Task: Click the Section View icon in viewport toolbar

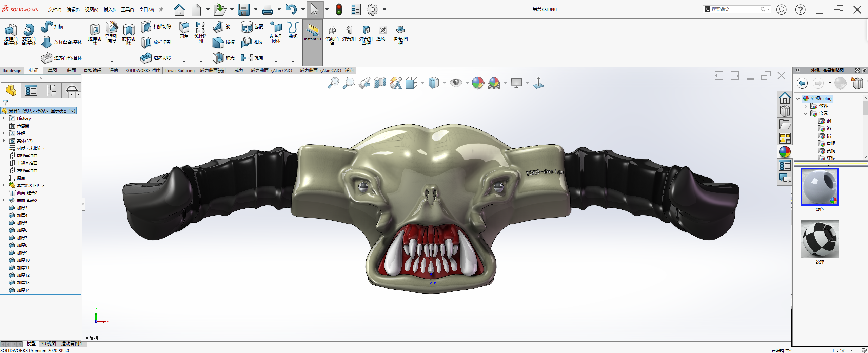Action: [380, 83]
